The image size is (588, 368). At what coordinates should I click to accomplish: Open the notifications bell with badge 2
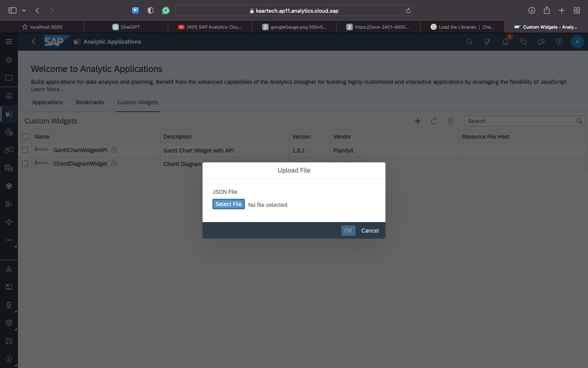coord(506,42)
